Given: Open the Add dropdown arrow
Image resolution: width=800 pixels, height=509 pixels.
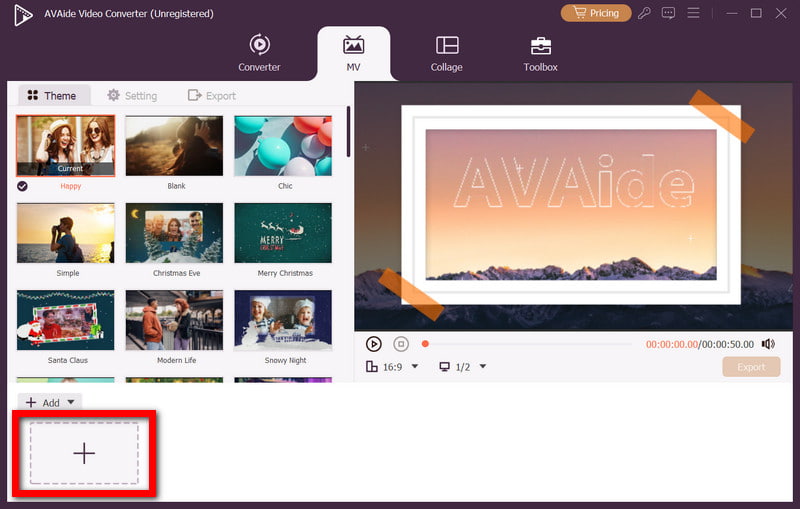Looking at the screenshot, I should [x=70, y=403].
